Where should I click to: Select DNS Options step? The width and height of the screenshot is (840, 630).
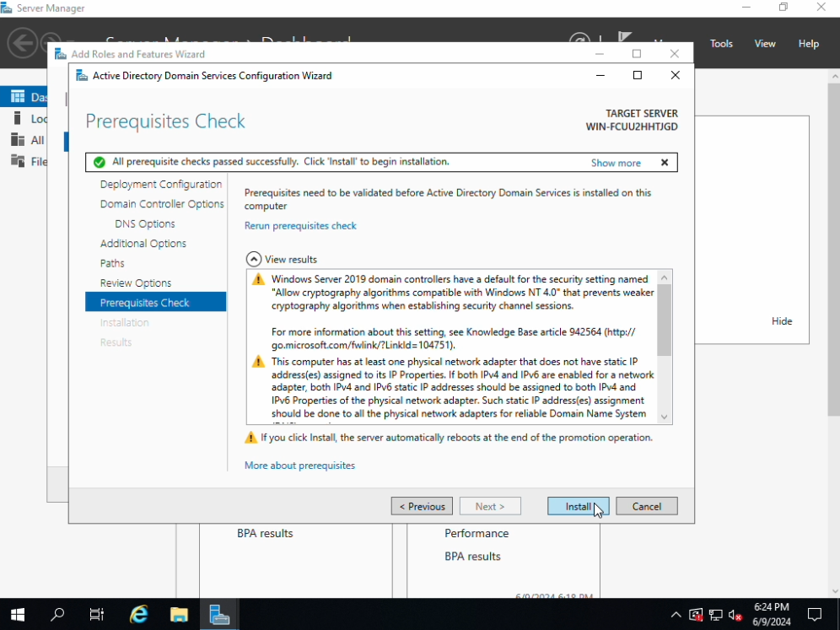(145, 224)
